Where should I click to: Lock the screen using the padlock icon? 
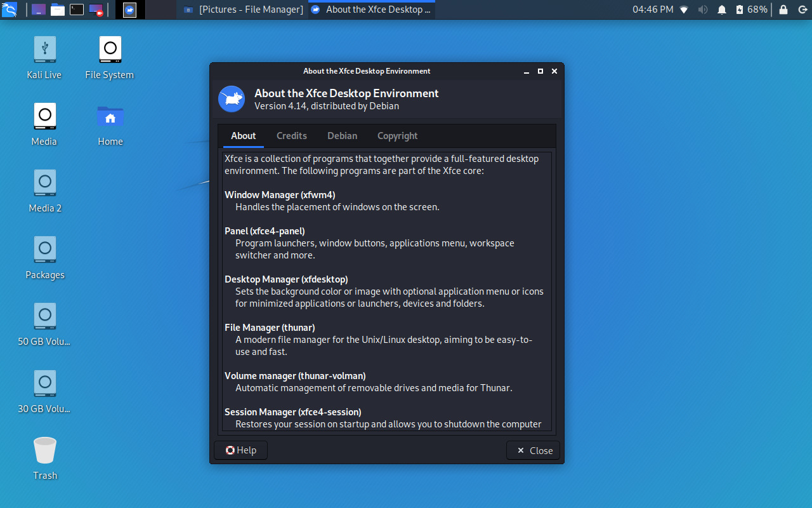782,10
